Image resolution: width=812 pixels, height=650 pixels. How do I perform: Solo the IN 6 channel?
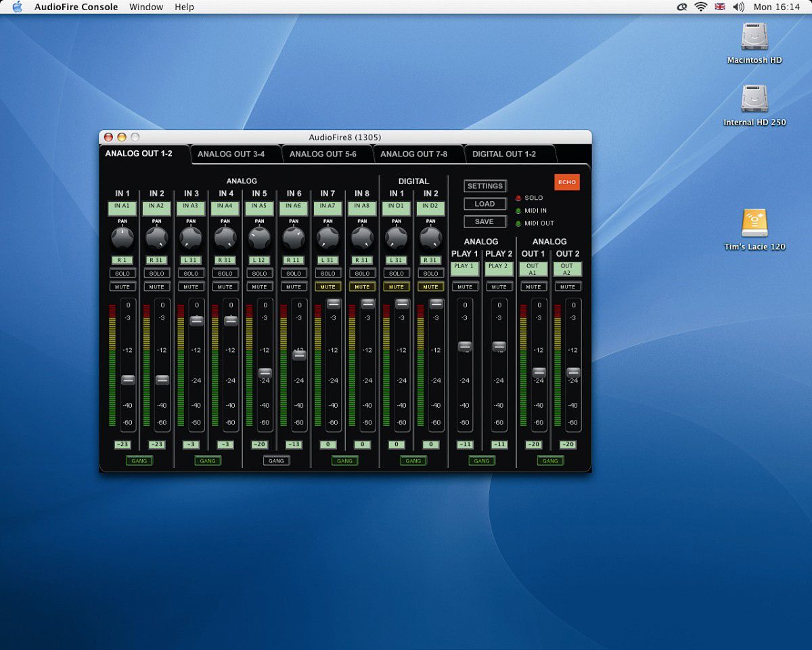(x=294, y=274)
